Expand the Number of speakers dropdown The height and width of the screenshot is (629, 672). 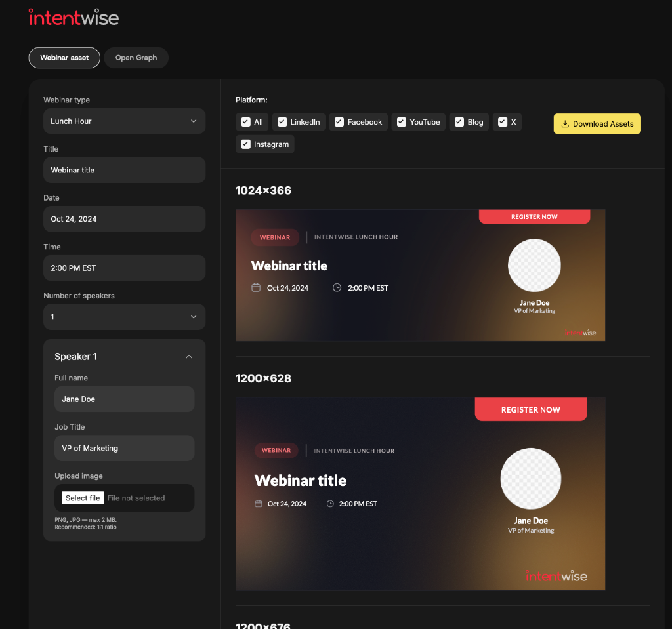click(124, 317)
